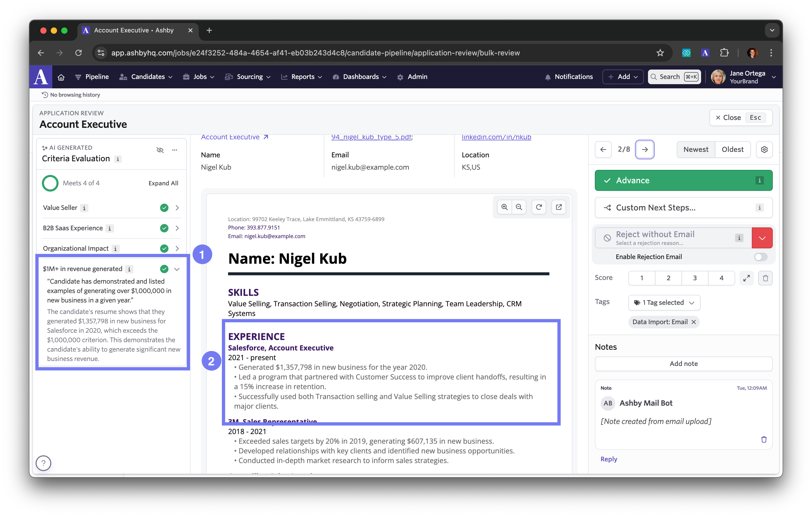Click the score trash icon
This screenshot has height=516, width=812.
coord(765,278)
